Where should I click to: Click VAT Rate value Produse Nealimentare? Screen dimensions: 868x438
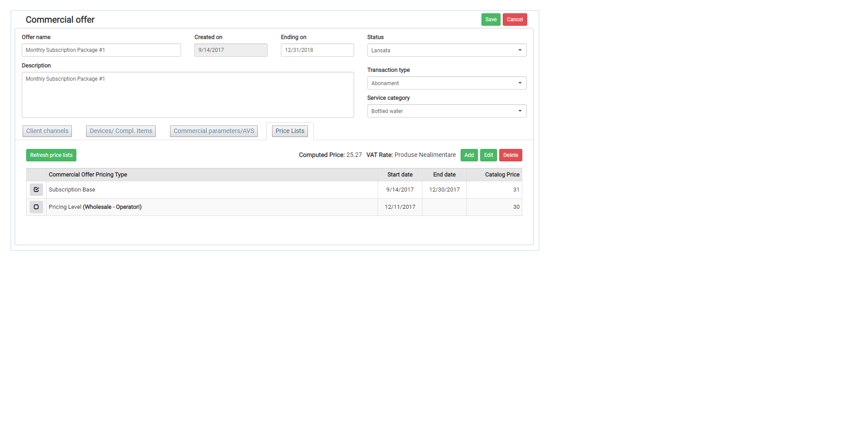pyautogui.click(x=425, y=155)
